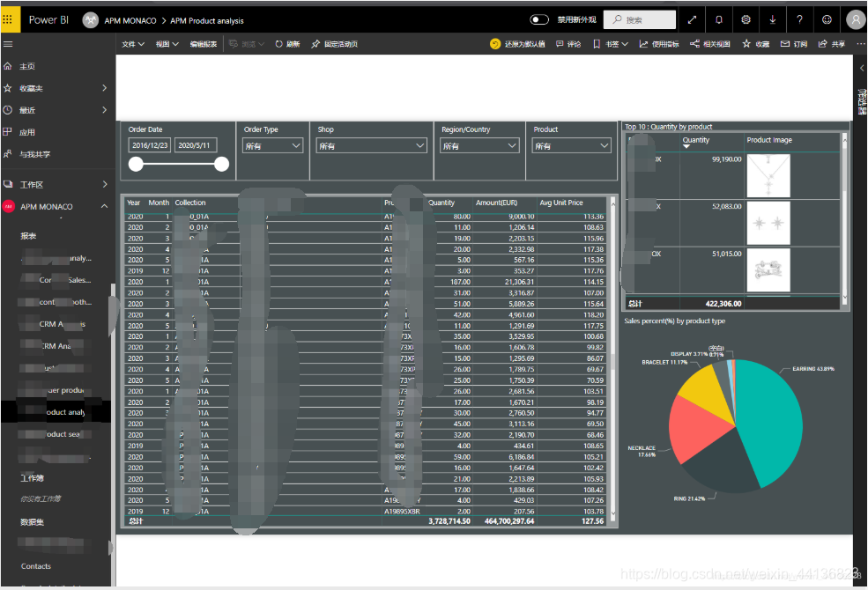Expand Workspaces (工作区) sidebar chevron
The image size is (868, 590).
tap(105, 184)
